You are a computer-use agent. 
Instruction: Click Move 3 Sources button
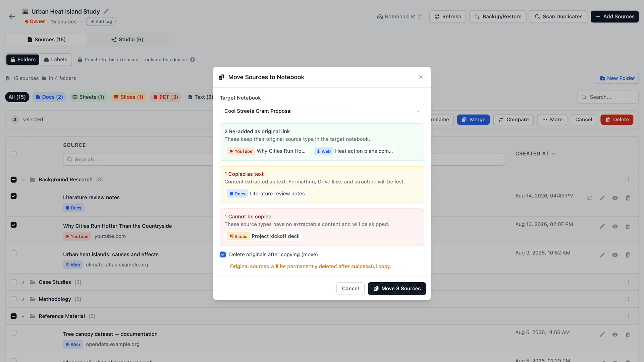397,289
